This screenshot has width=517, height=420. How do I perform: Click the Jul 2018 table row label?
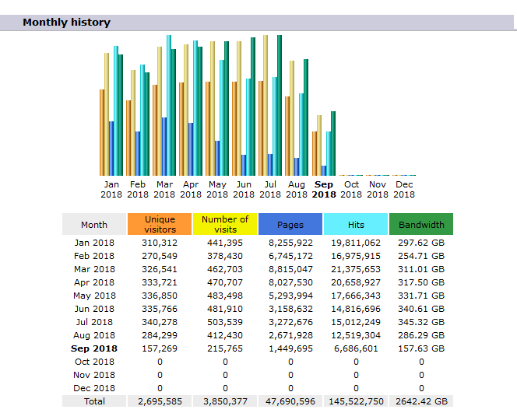[94, 322]
